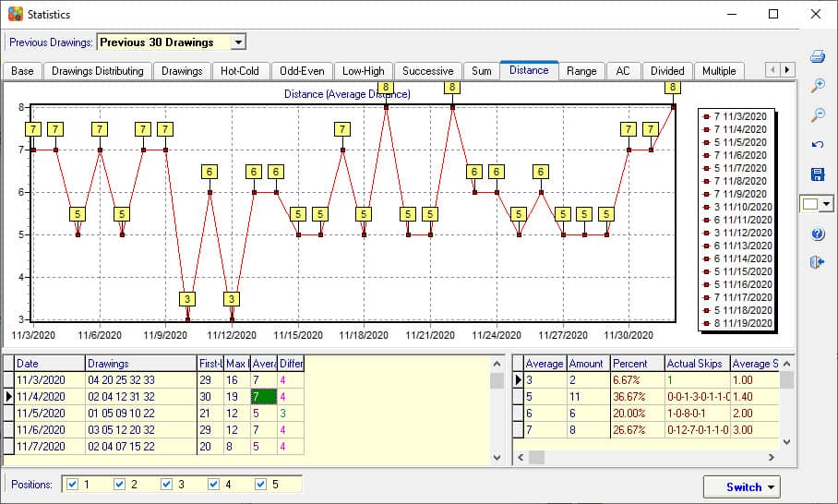The width and height of the screenshot is (838, 504).
Task: Click the Zoom In magnifier icon
Action: click(x=817, y=86)
